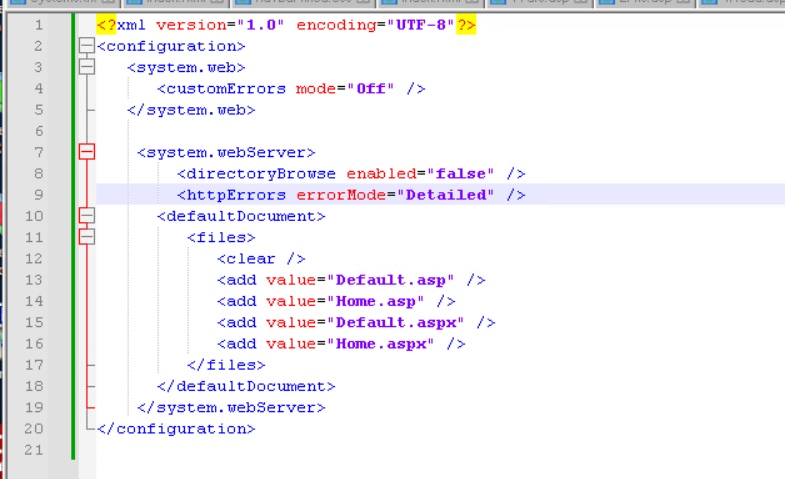Collapse the defaultDocument fold marker
785x479 pixels.
(87, 216)
